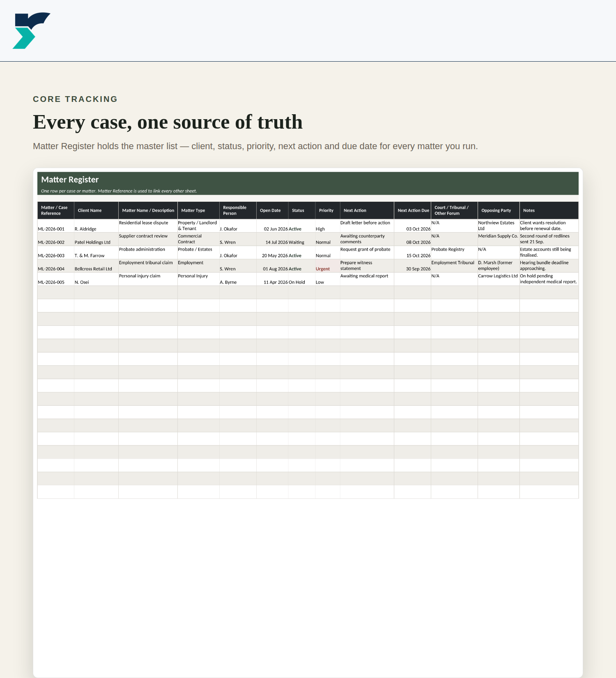Click the 'ML-2026-005' reference cell
This screenshot has width=616, height=678.
[x=55, y=279]
